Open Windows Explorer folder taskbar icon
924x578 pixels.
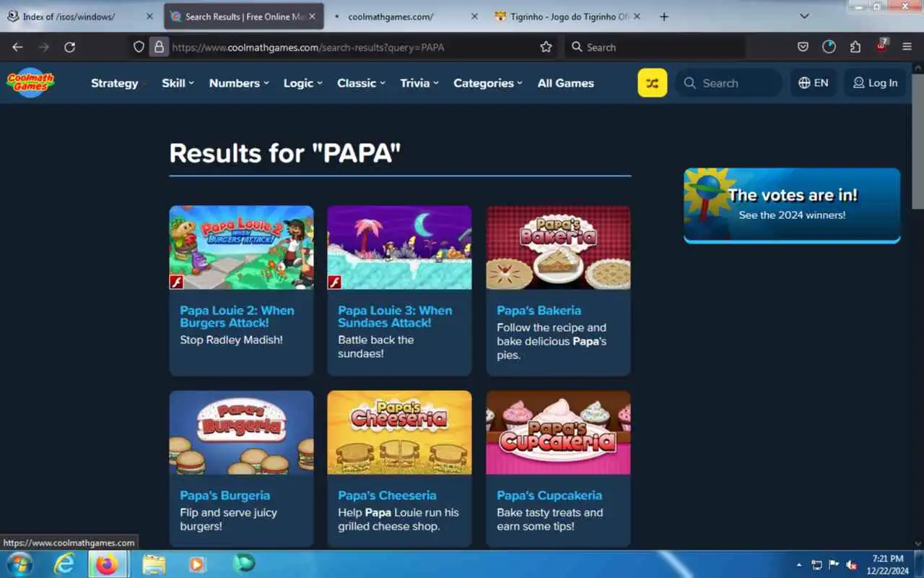[154, 564]
